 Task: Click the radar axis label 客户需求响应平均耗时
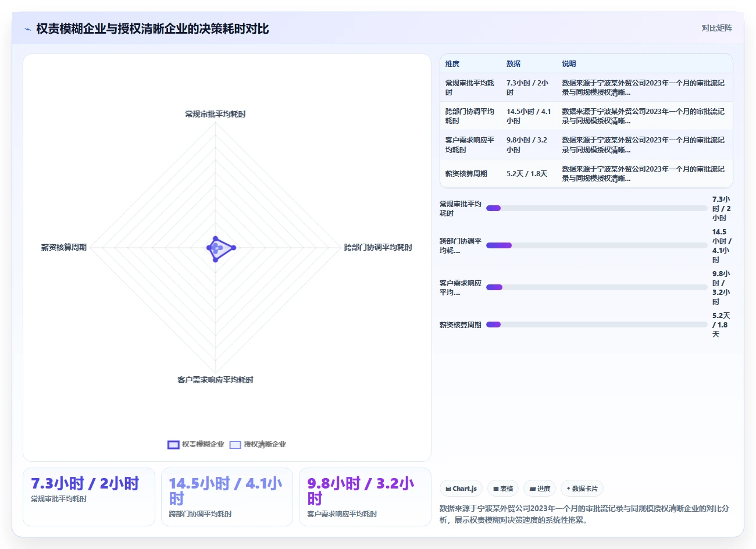[x=215, y=380]
